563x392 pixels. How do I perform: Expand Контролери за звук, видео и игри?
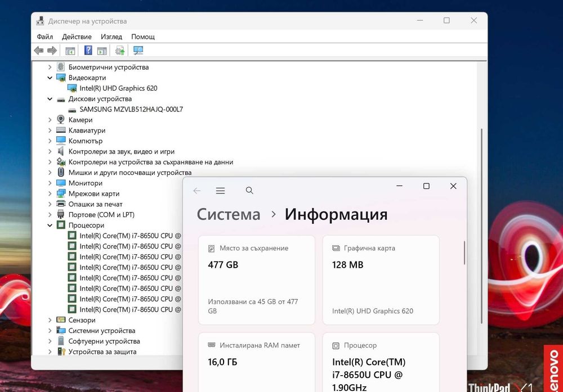[50, 151]
